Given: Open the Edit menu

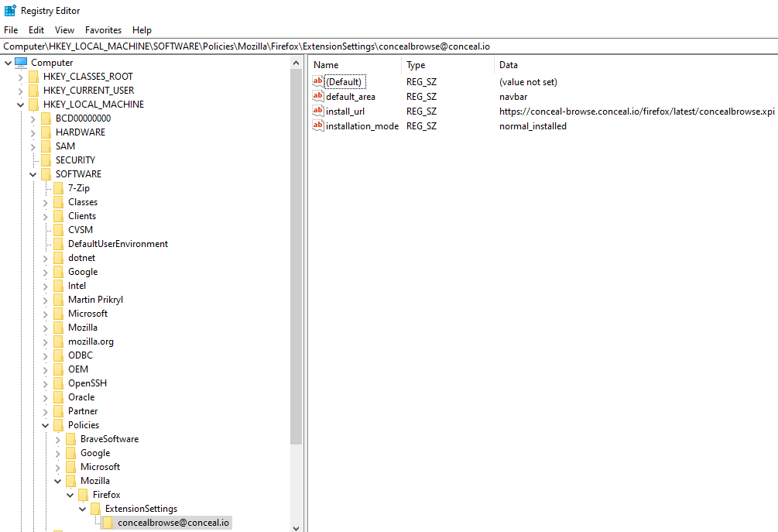Looking at the screenshot, I should click(36, 29).
